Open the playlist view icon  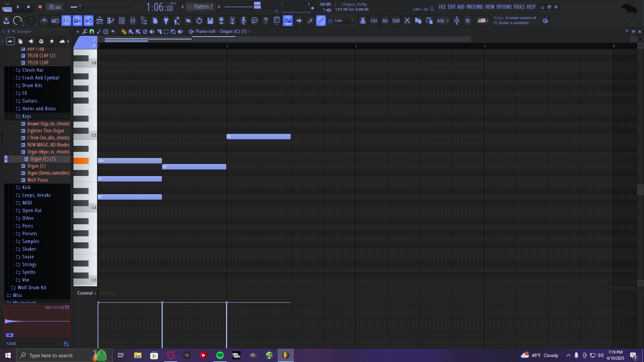(100, 21)
